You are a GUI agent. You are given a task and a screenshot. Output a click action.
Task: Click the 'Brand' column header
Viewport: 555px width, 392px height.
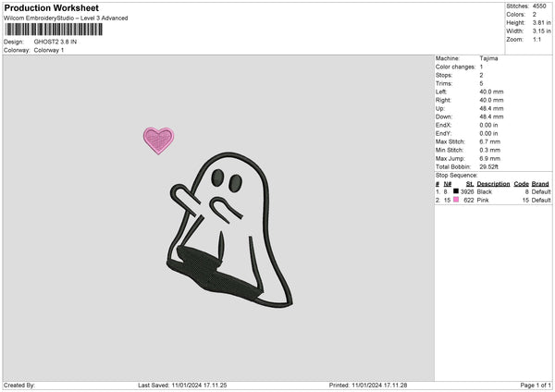540,184
